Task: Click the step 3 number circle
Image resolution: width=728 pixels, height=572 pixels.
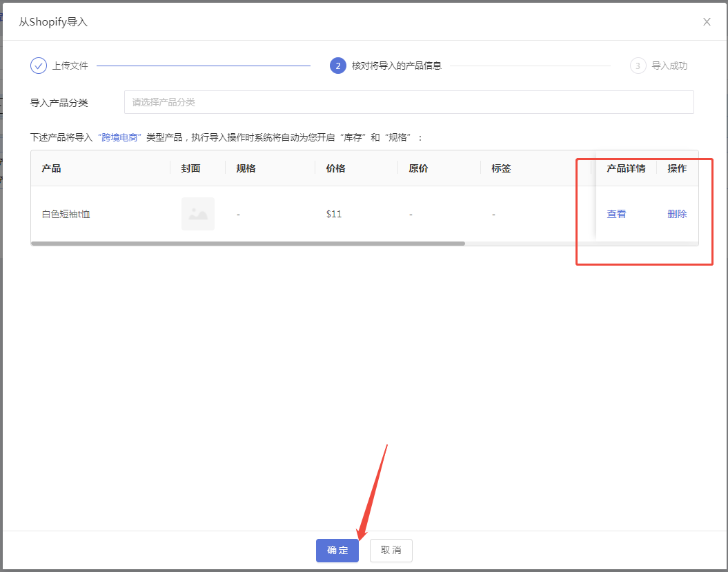Action: point(638,66)
